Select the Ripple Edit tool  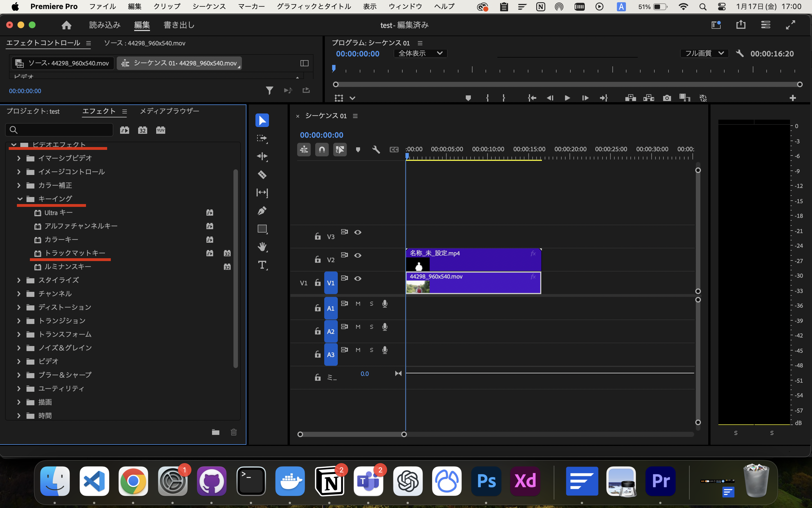(x=262, y=157)
